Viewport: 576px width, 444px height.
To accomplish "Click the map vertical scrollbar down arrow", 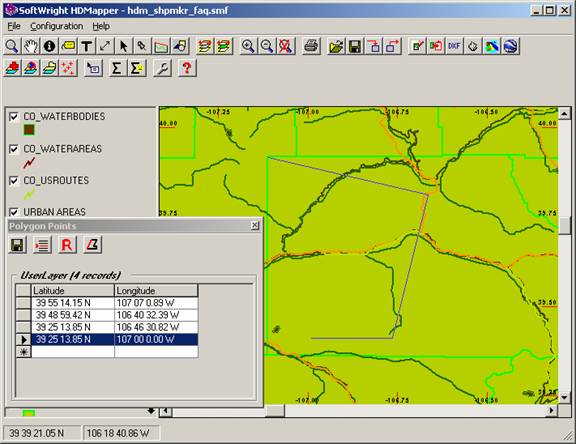I will [x=564, y=398].
